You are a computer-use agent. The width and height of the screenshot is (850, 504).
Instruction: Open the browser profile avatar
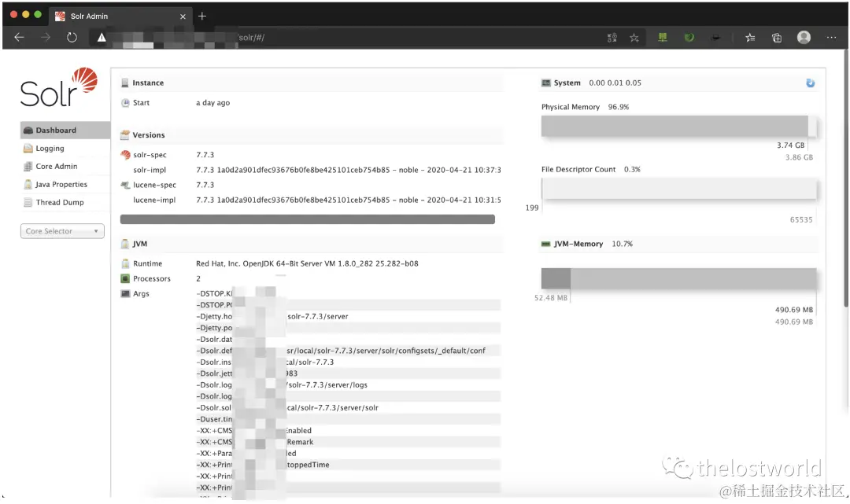click(x=804, y=37)
